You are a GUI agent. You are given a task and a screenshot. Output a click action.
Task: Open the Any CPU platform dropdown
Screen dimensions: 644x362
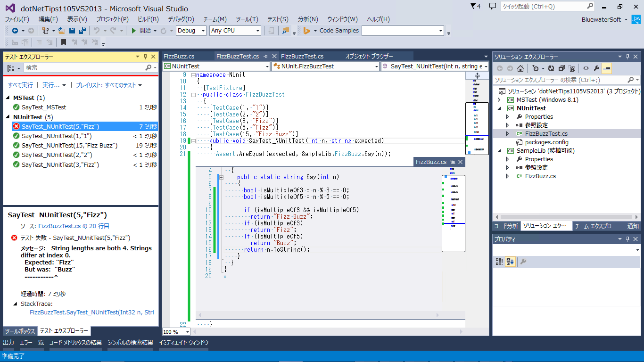[x=257, y=31]
